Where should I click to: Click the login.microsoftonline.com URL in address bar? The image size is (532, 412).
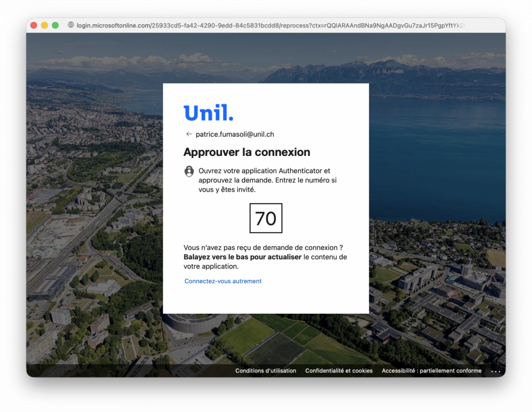tap(270, 25)
